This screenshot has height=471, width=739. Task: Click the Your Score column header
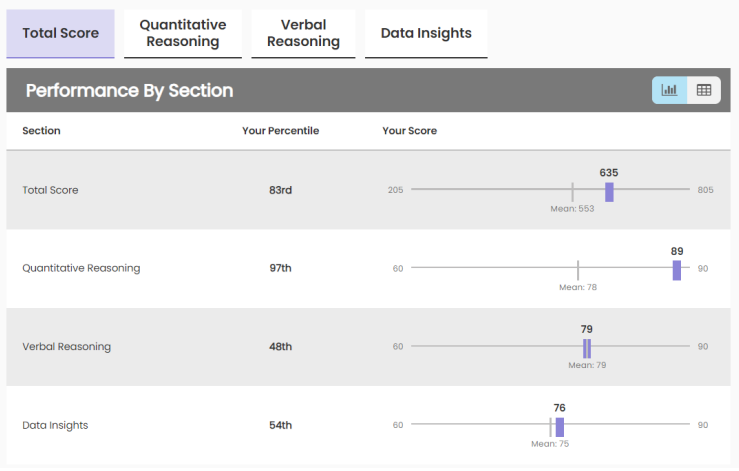409,131
